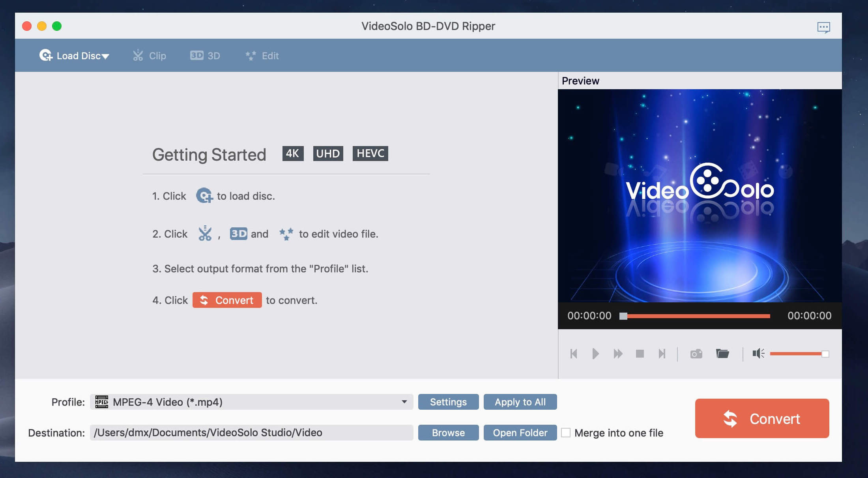Open the Edit effects tool
This screenshot has height=478, width=868.
(262, 56)
